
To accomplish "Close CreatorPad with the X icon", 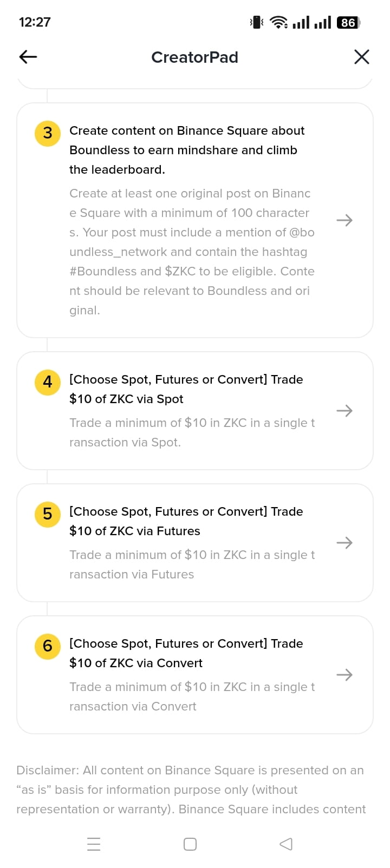I will [361, 57].
